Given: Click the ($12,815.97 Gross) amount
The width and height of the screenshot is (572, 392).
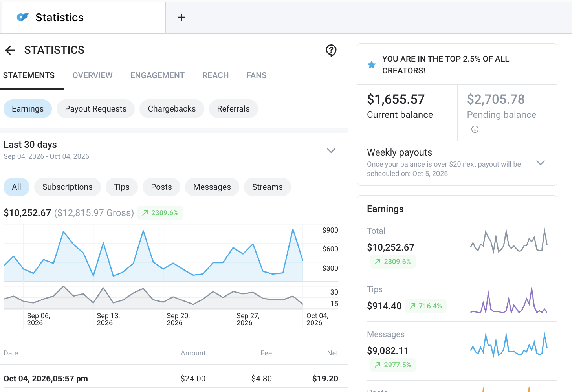Looking at the screenshot, I should 94,213.
